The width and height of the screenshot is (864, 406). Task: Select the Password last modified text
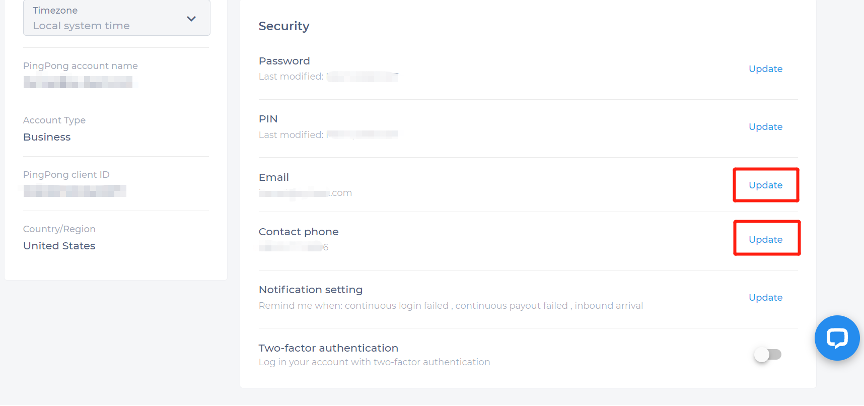(x=328, y=76)
